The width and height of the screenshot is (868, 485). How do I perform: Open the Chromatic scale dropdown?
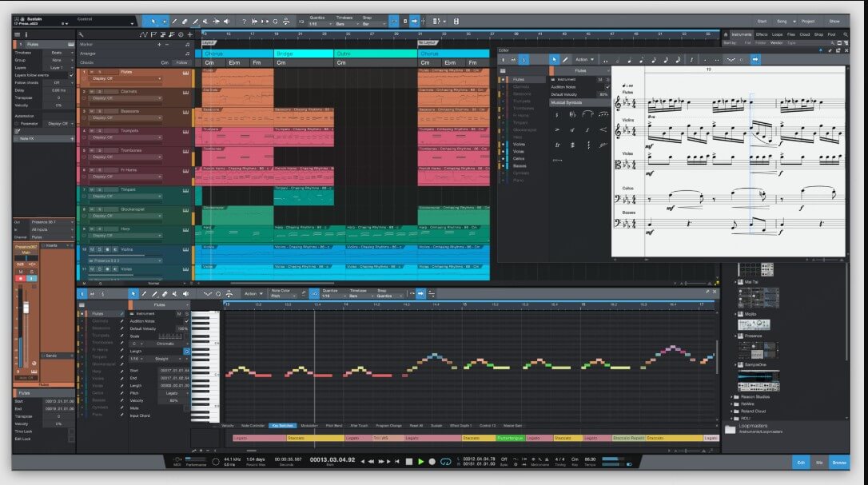tap(168, 344)
